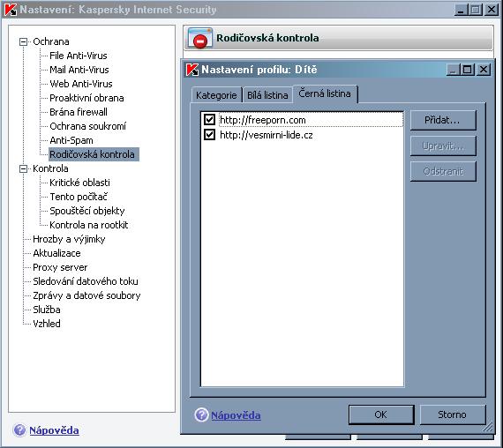This screenshot has width=503, height=448.
Task: Switch to the Kategorie tab
Action: point(216,95)
